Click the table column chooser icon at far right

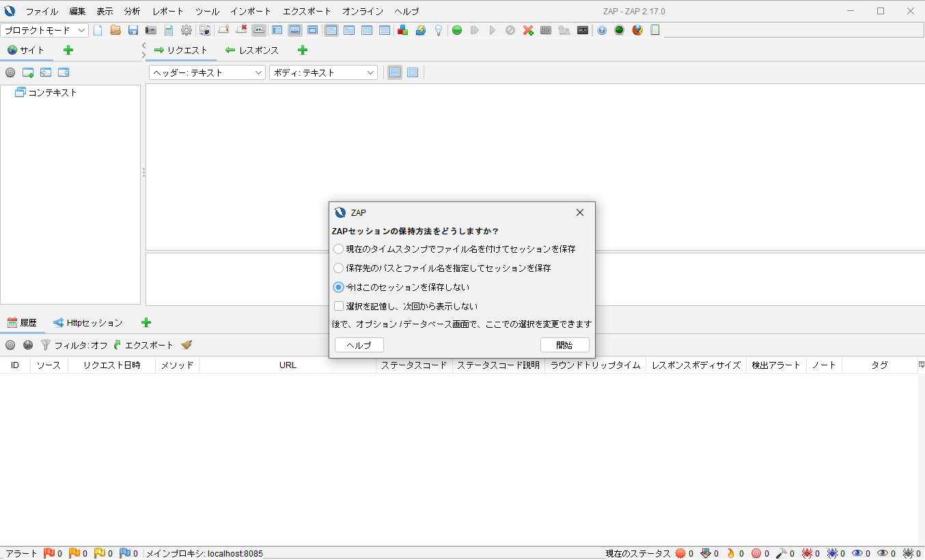921,365
